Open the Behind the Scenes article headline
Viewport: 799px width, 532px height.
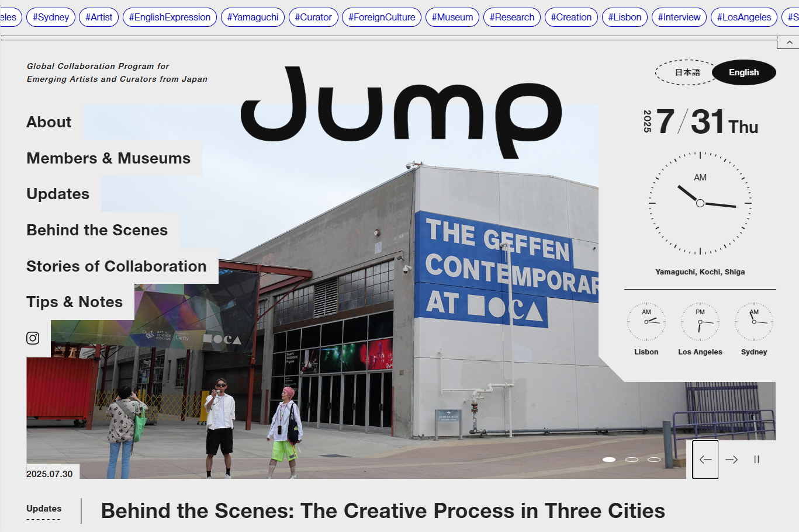coord(383,511)
